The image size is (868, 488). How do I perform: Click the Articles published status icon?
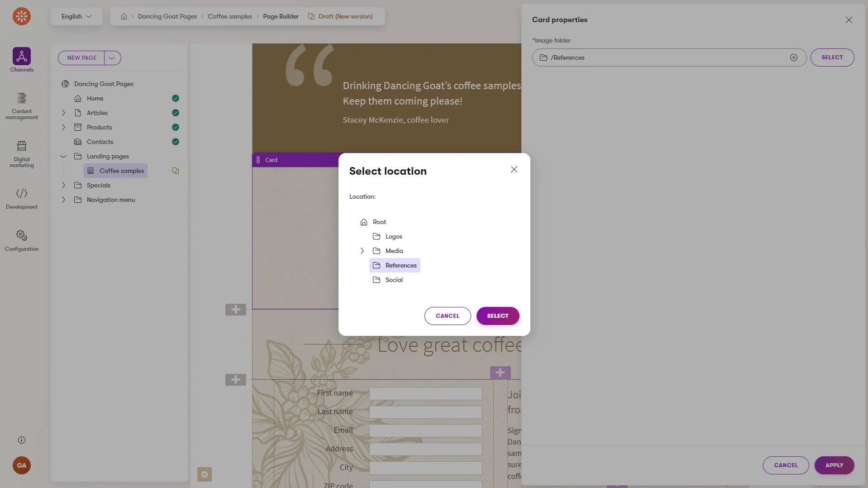pyautogui.click(x=176, y=113)
